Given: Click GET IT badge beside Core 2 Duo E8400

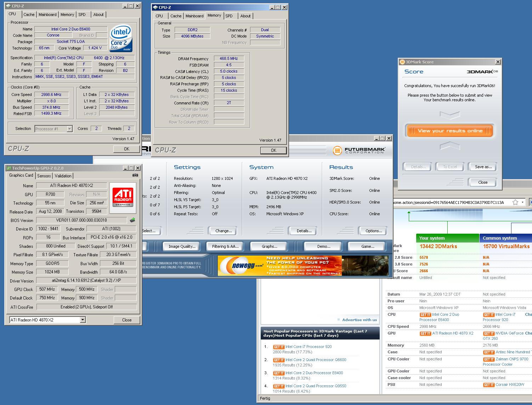Looking at the screenshot, I should click(279, 373).
